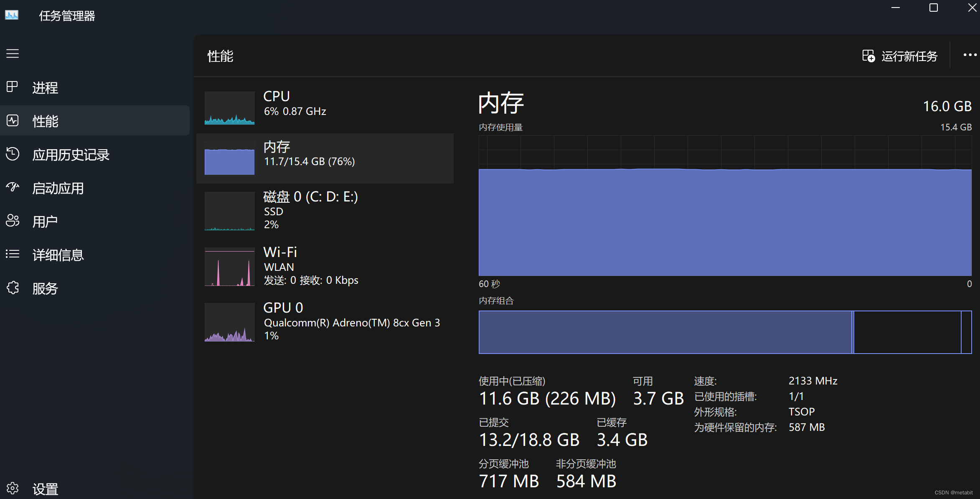Select Wi-Fi WLAN entry
Viewport: 980px width, 499px height.
pos(325,267)
